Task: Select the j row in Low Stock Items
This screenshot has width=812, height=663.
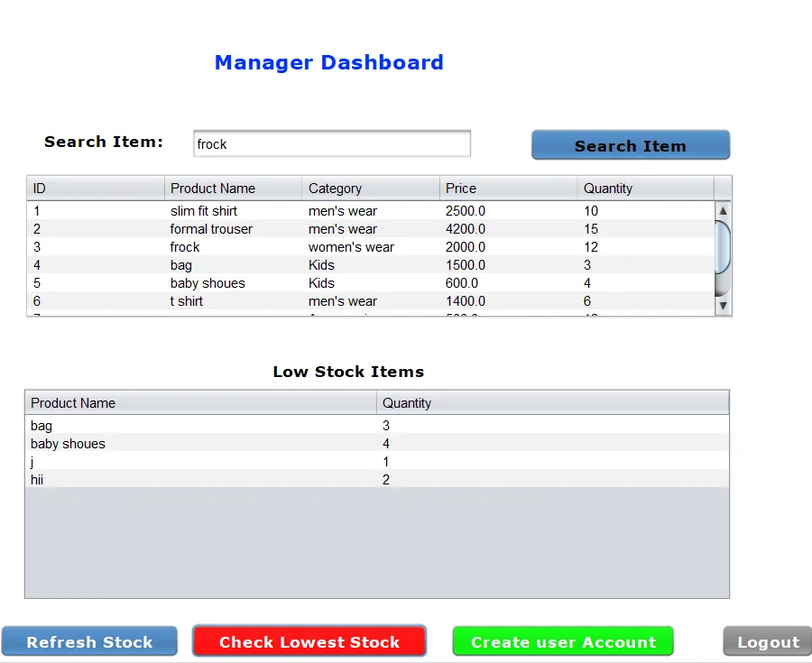Action: pyautogui.click(x=377, y=462)
